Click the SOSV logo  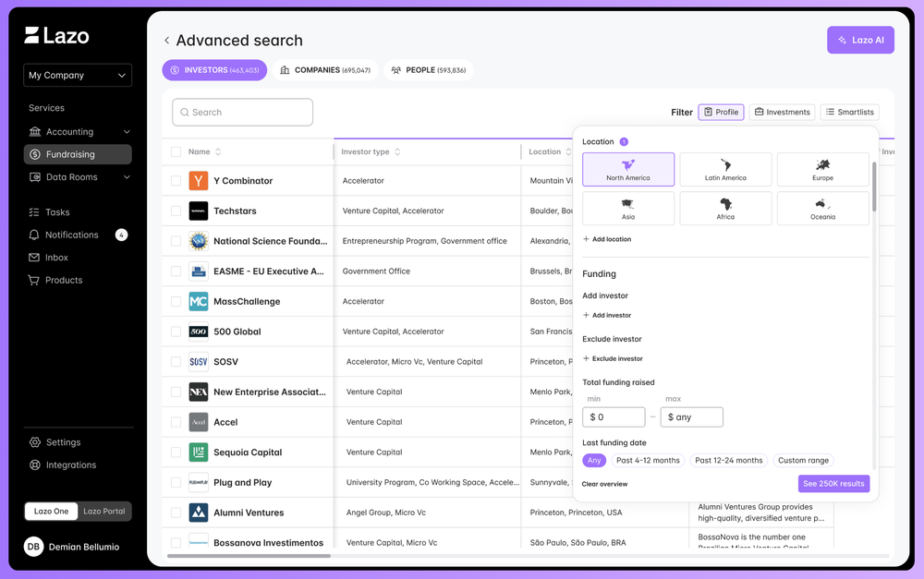(199, 362)
